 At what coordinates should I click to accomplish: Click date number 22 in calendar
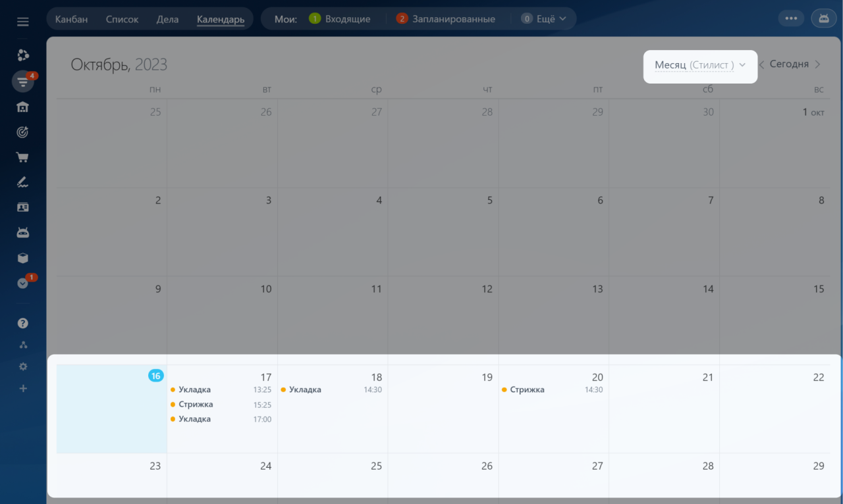[x=819, y=377]
